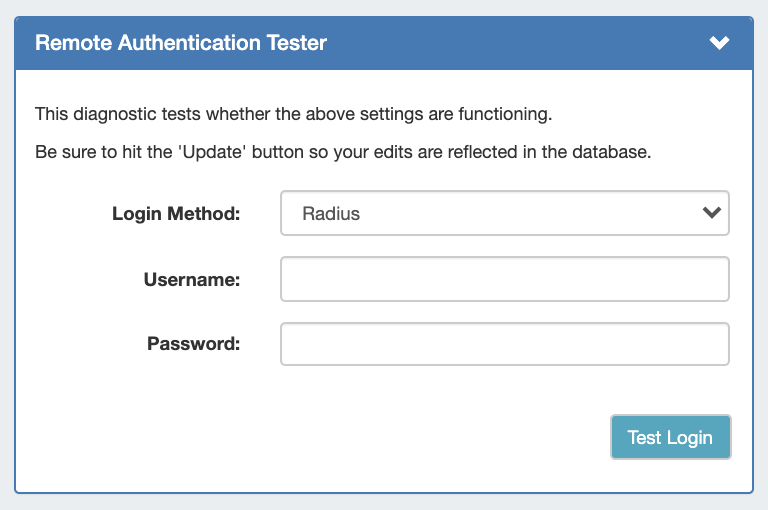Click the 'Login Method:' label

176,213
